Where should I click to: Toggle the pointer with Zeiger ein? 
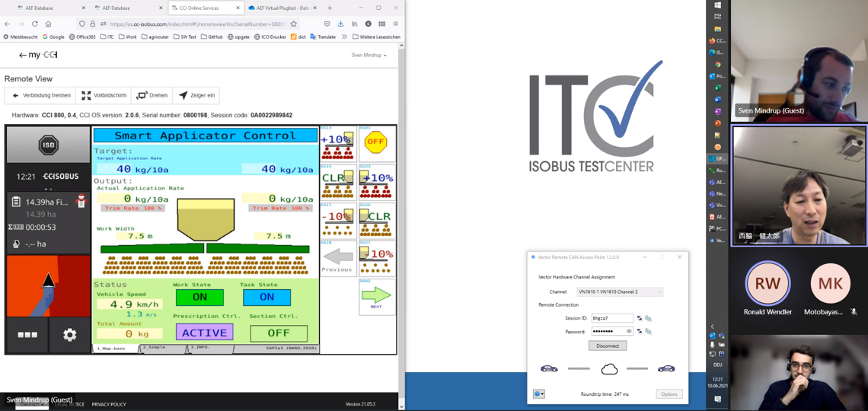196,95
